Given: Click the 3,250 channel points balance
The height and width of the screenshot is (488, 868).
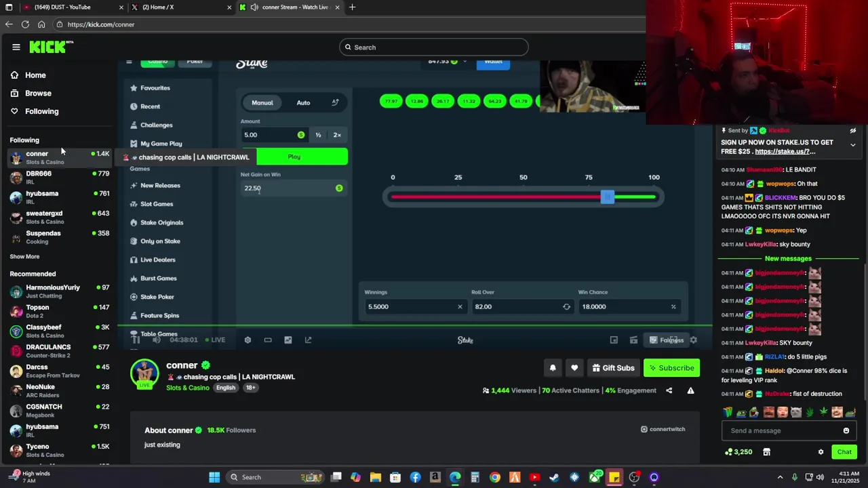Looking at the screenshot, I should [x=738, y=452].
